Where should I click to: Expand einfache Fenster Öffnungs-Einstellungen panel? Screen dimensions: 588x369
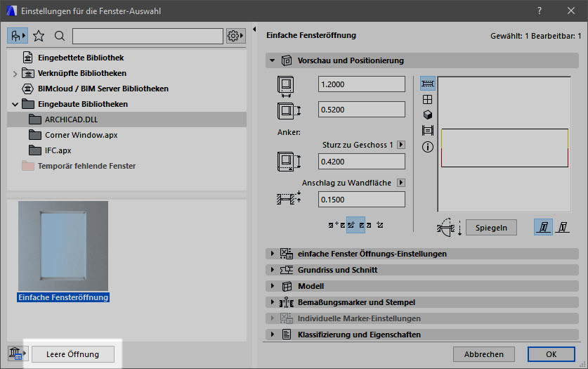(x=273, y=254)
